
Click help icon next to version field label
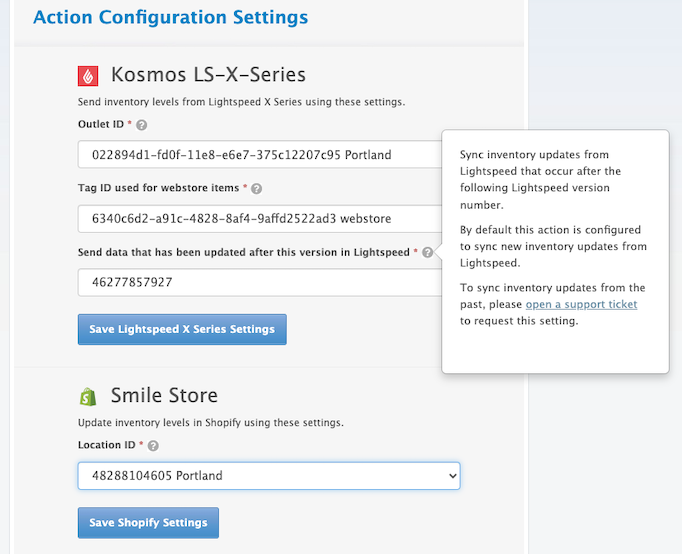427,253
